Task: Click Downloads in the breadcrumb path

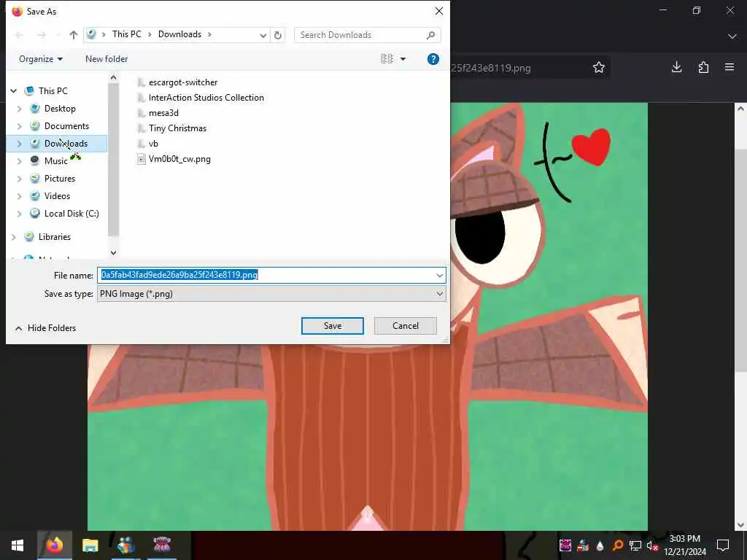Action: coord(179,34)
